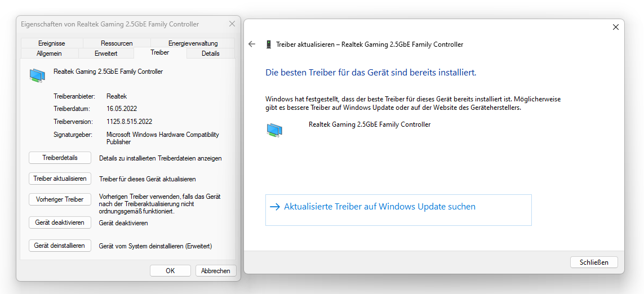Click the device icon in the wizard title
Viewport: 644px width, 294px height.
[269, 44]
